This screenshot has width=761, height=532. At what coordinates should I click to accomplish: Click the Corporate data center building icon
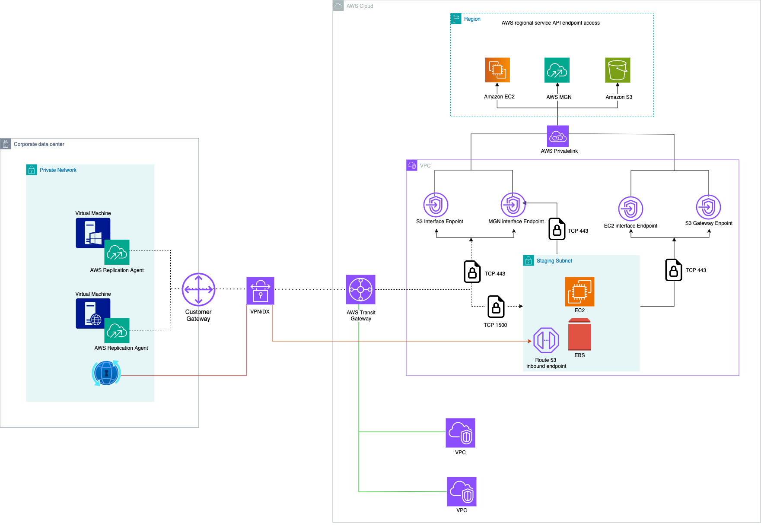(6, 144)
